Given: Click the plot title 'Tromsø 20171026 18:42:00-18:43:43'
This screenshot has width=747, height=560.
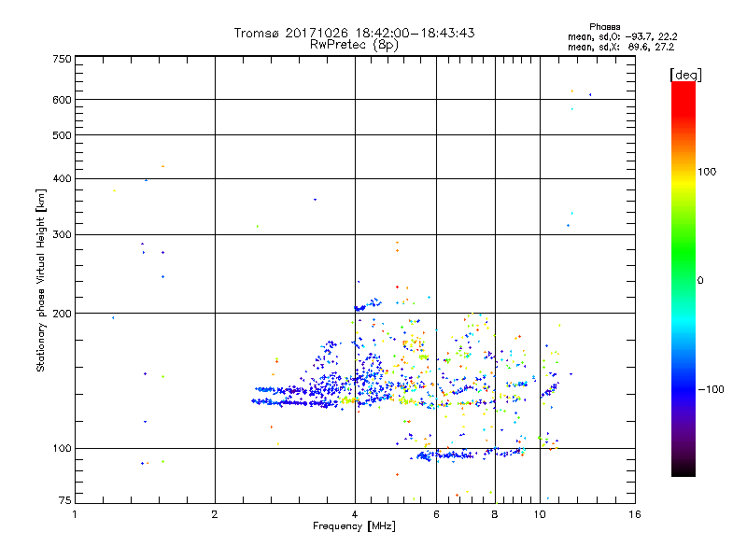Looking at the screenshot, I should pos(354,33).
